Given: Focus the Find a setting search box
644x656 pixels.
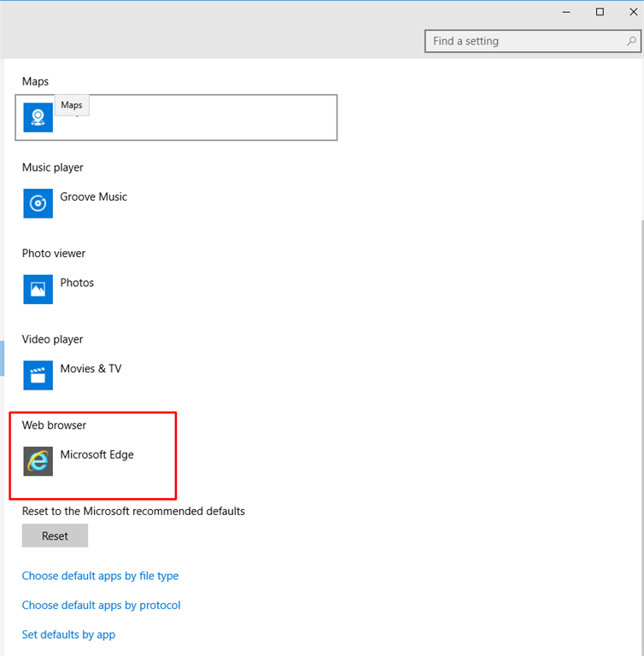Looking at the screenshot, I should point(533,41).
